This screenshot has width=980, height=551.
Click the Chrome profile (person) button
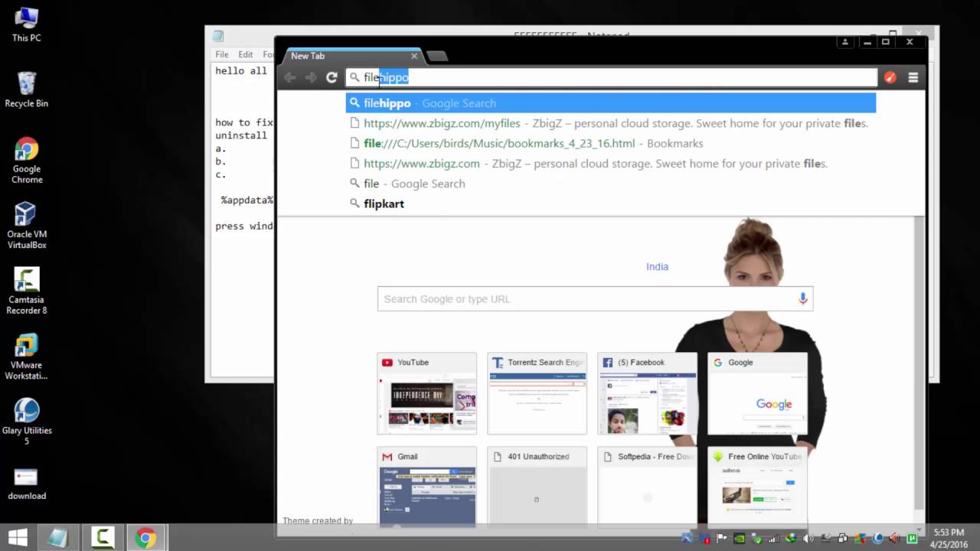tap(845, 42)
